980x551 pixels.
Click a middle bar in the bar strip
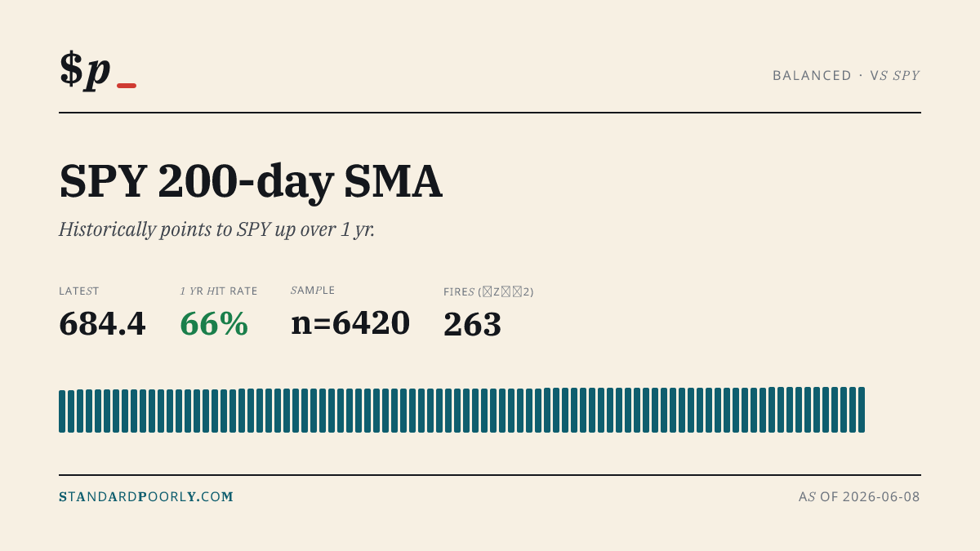pyautogui.click(x=457, y=411)
